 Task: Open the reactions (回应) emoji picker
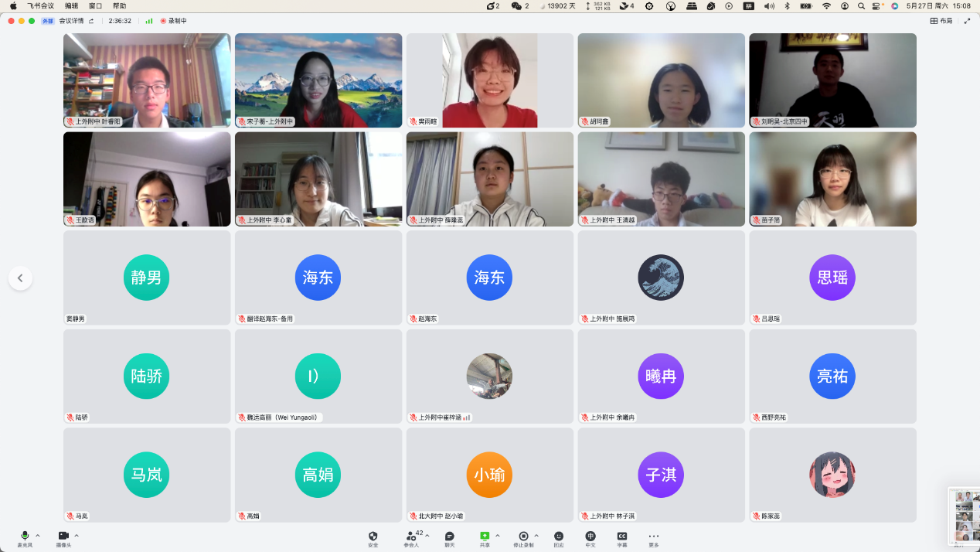(x=559, y=539)
